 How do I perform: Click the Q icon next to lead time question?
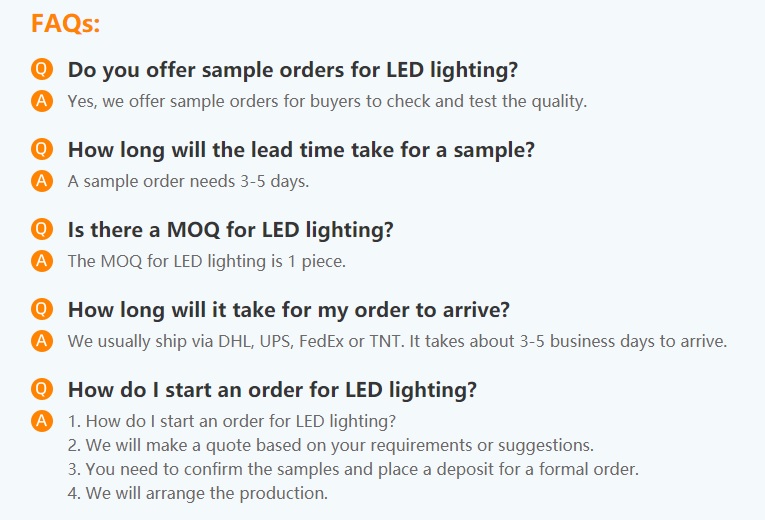click(x=41, y=149)
